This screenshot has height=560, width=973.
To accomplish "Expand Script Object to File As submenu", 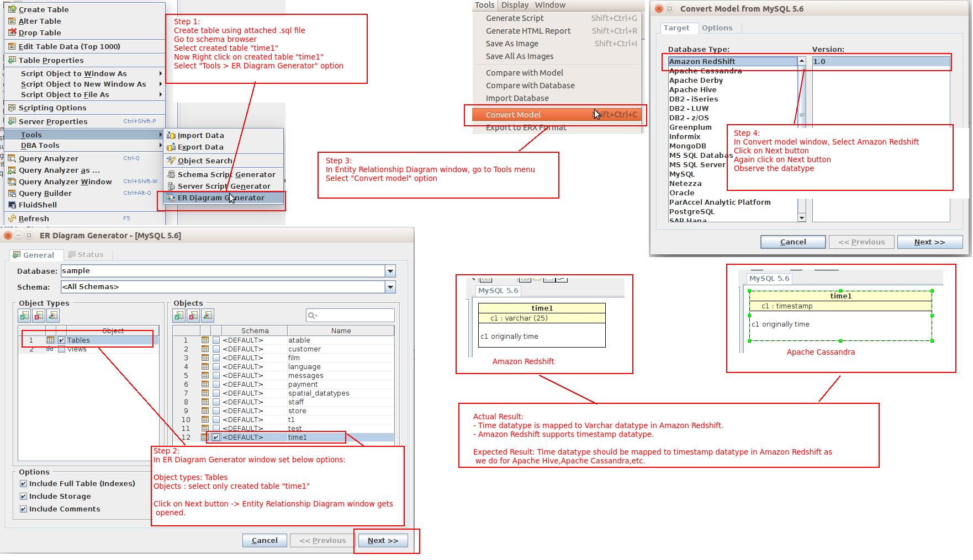I will pos(161,94).
